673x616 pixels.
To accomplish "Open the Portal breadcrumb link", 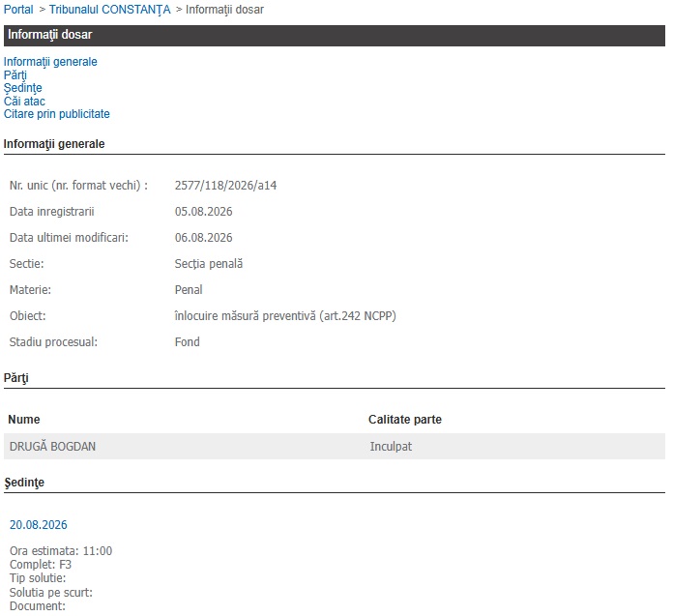I will [18, 10].
